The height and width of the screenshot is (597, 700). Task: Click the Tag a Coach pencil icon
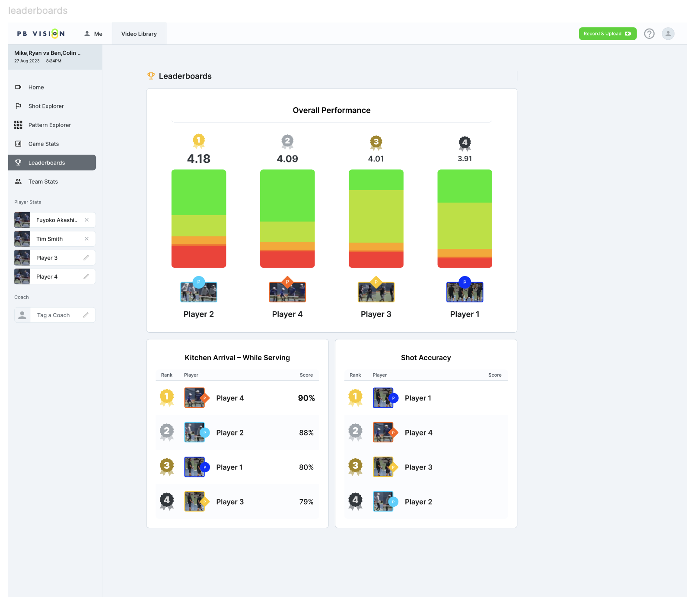pos(86,315)
